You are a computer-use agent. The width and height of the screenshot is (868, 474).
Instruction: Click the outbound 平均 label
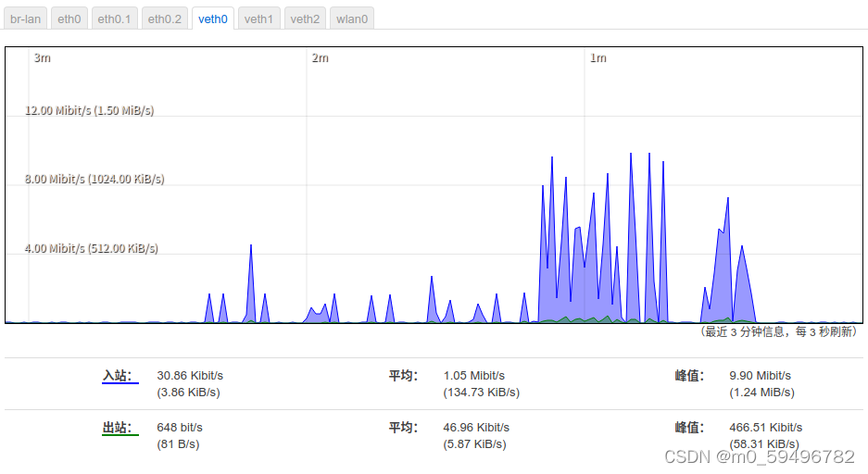point(403,428)
